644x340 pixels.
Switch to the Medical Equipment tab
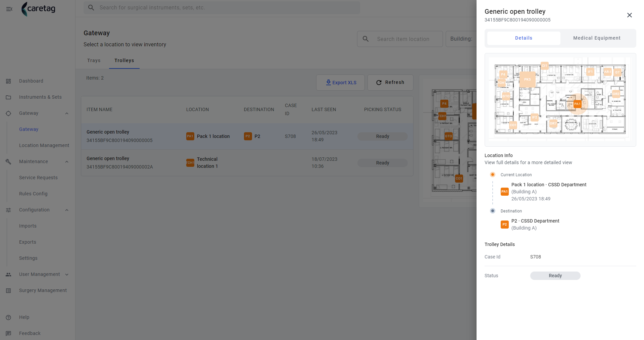pos(597,38)
